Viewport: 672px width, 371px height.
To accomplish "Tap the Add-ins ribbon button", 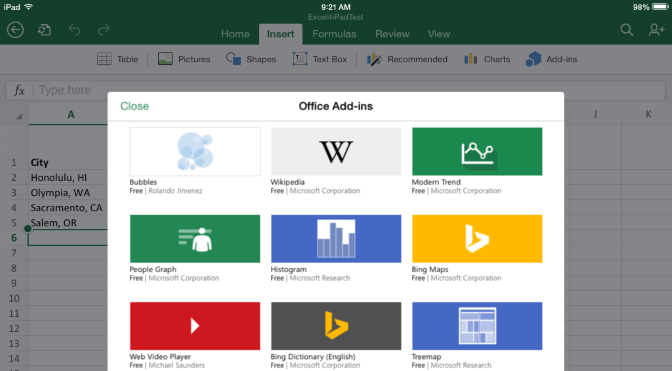I will tap(552, 59).
